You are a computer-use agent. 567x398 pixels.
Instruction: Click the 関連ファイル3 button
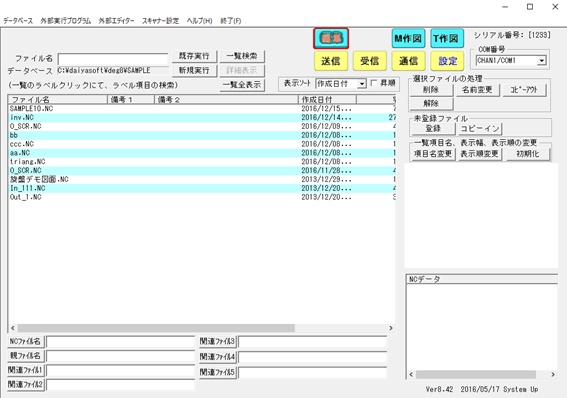(217, 341)
